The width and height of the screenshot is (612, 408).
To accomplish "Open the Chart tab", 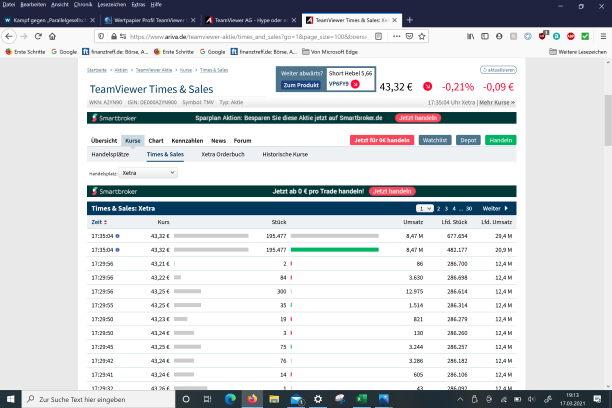I will click(x=156, y=141).
